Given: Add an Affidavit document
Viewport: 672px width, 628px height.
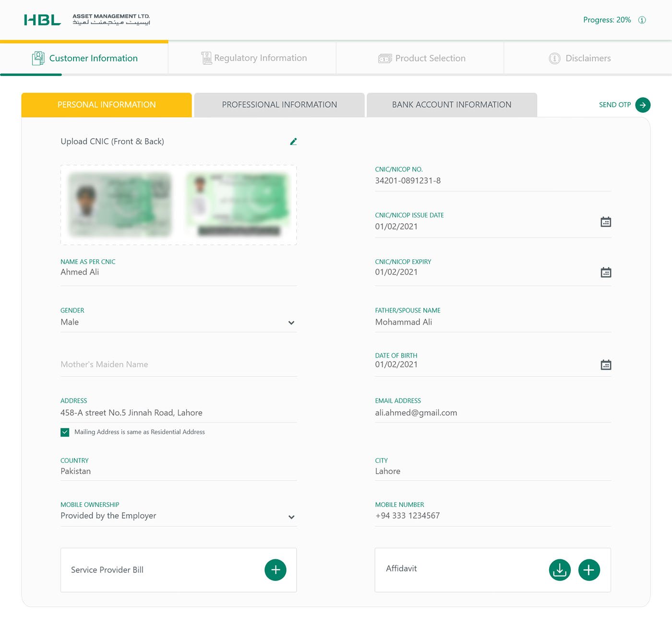Looking at the screenshot, I should point(589,570).
